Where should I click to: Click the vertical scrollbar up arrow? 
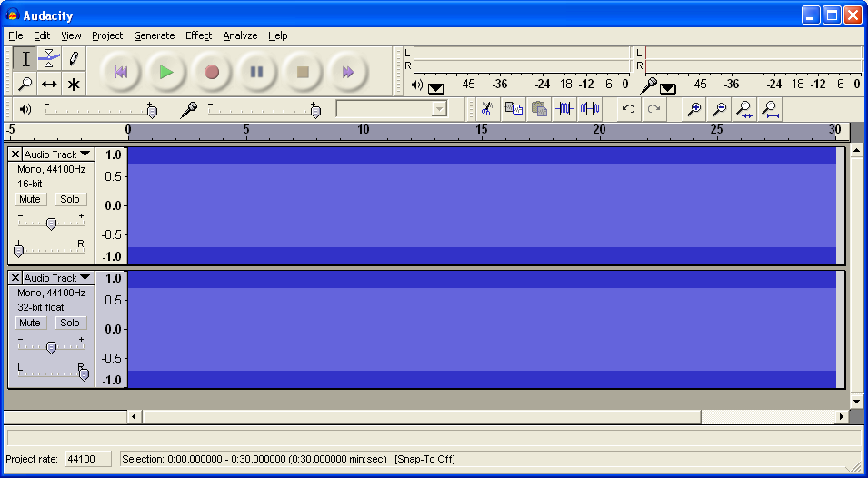pyautogui.click(x=856, y=149)
